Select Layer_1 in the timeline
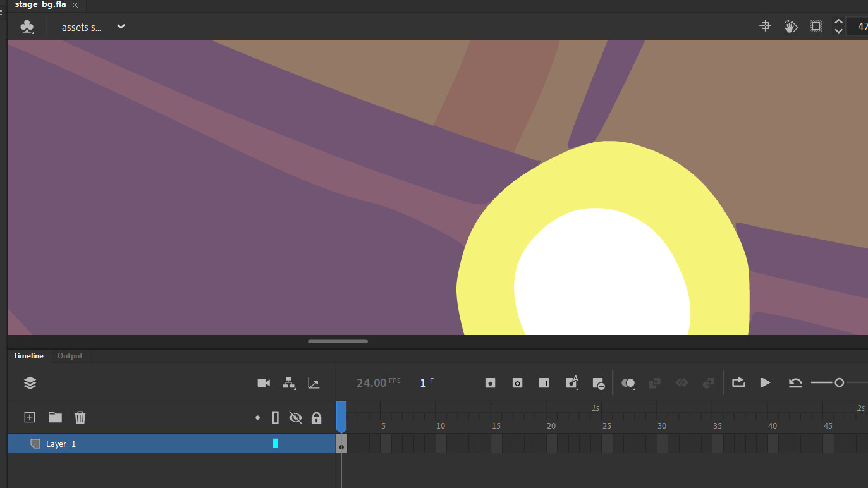This screenshot has width=868, height=488. pyautogui.click(x=61, y=443)
